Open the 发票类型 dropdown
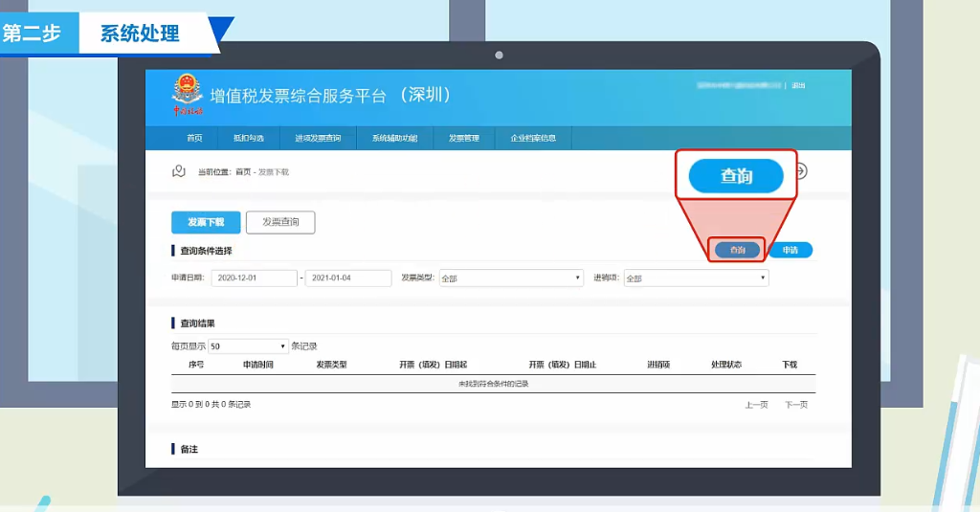 (x=511, y=278)
